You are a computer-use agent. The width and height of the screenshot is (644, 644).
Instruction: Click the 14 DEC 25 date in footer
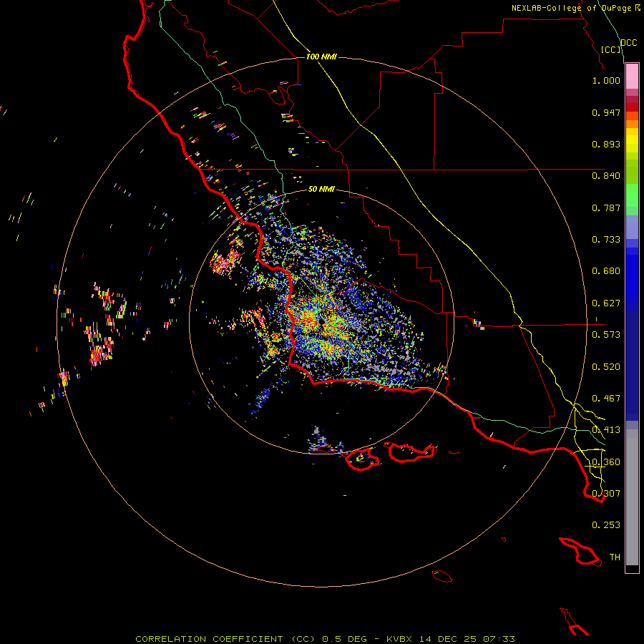coord(448,639)
